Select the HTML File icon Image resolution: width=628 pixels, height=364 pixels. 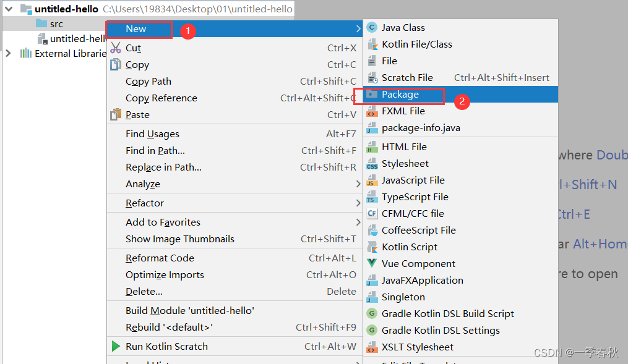click(371, 146)
